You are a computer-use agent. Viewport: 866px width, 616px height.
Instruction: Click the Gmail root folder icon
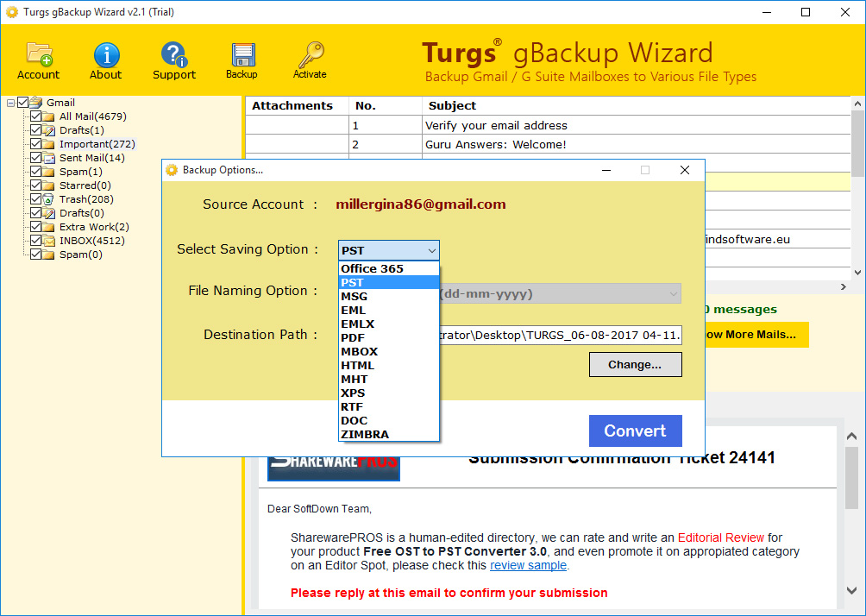37,103
